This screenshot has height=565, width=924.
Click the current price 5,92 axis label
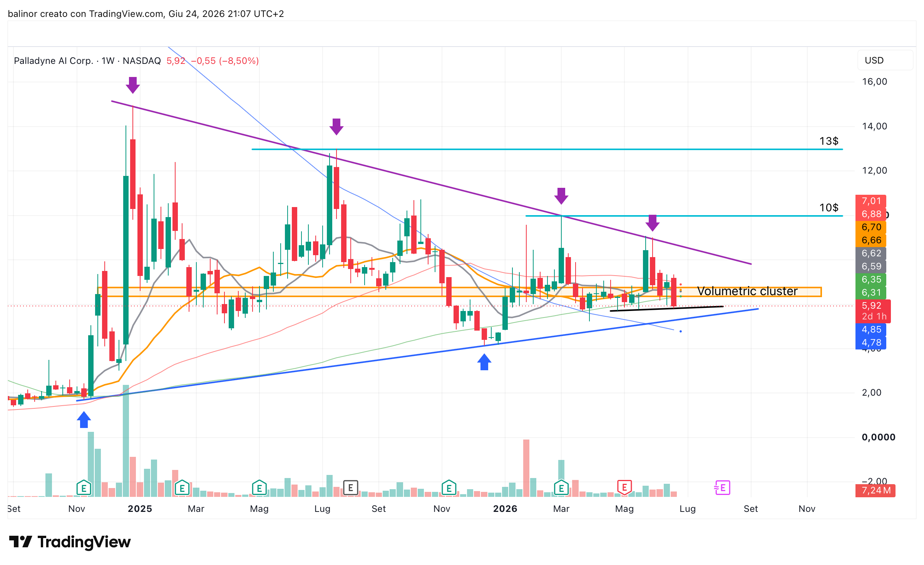click(872, 306)
